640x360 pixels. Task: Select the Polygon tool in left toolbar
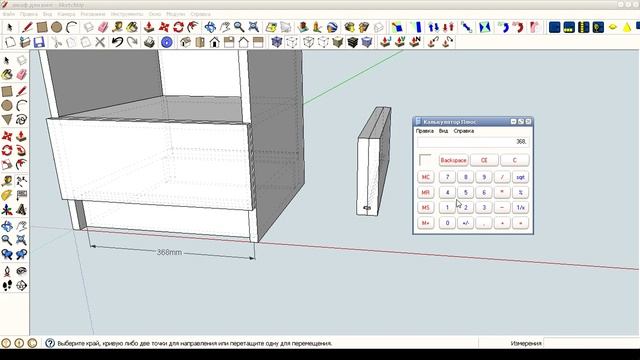(x=7, y=119)
